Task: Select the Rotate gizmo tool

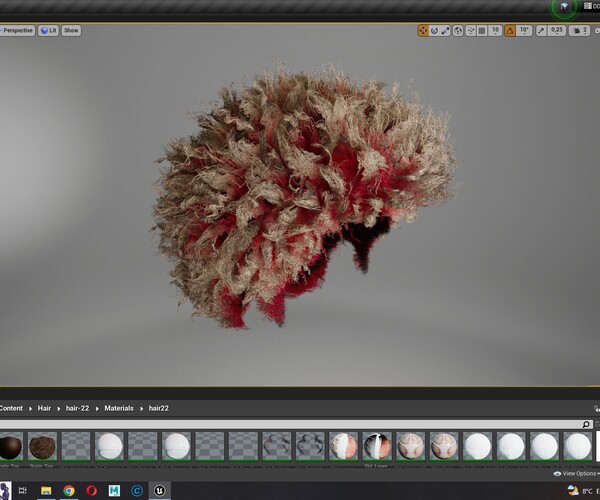Action: coord(434,31)
